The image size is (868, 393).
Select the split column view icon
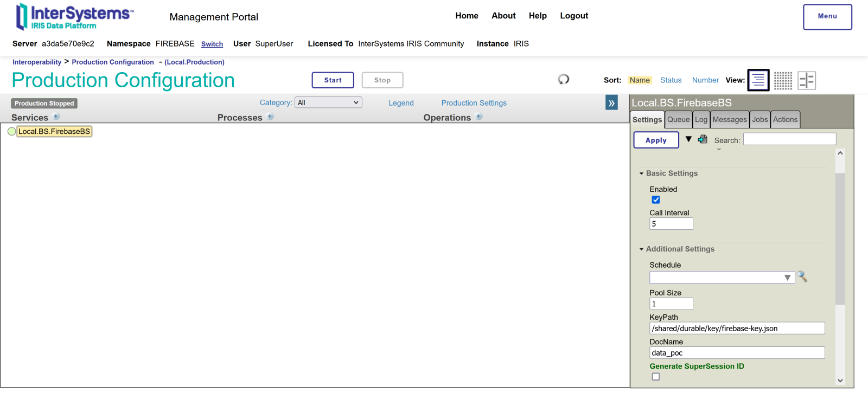[x=807, y=80]
